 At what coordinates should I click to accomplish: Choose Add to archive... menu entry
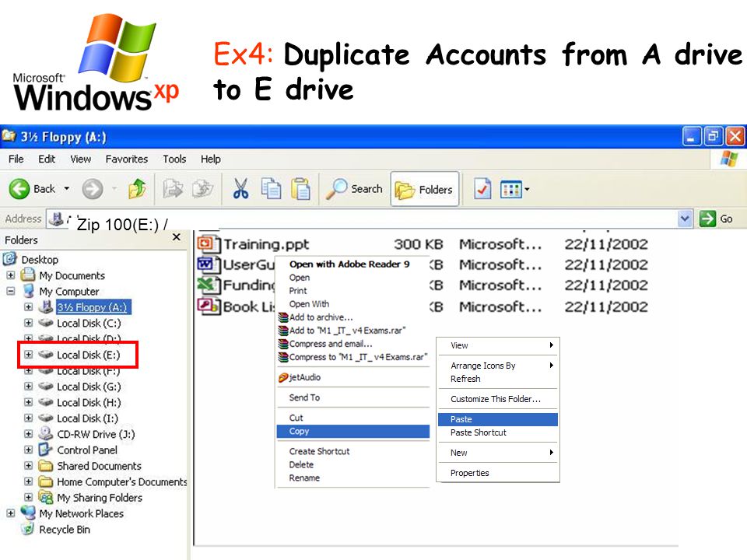point(321,317)
